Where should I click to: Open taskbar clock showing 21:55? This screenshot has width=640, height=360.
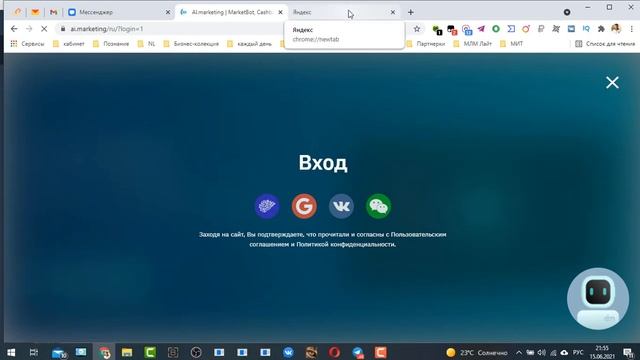pyautogui.click(x=602, y=352)
